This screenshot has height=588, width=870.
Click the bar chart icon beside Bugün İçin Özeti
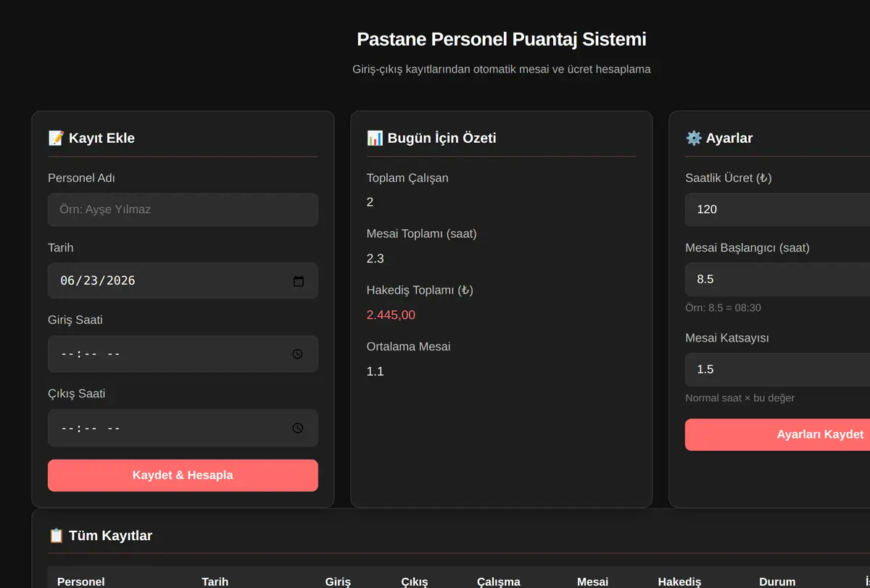click(375, 138)
